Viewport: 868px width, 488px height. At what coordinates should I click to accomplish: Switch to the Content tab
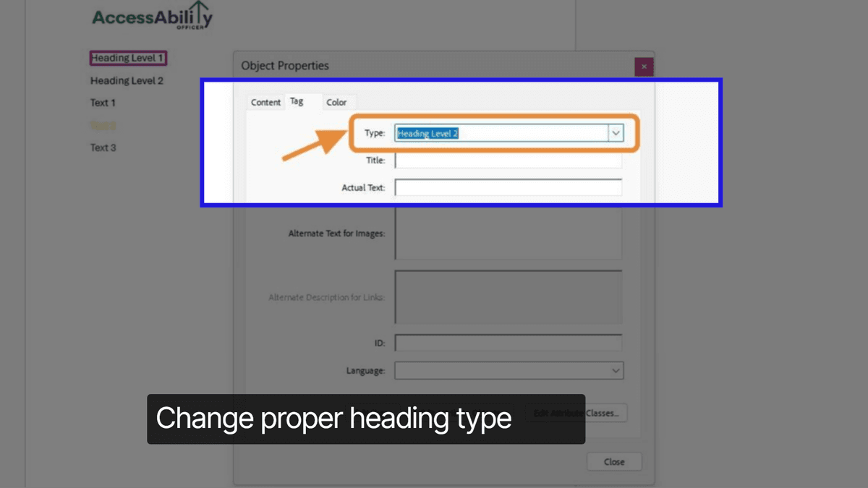coord(265,102)
